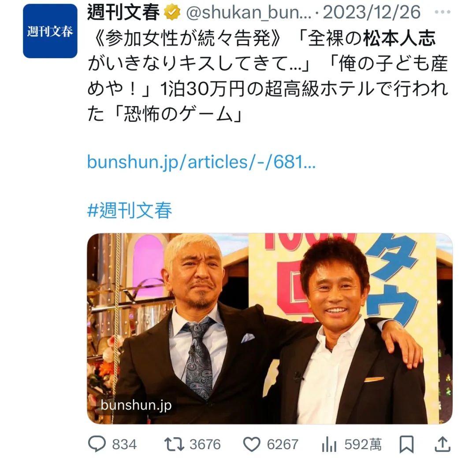Click the 2023/12/26 timestamp

(x=372, y=12)
